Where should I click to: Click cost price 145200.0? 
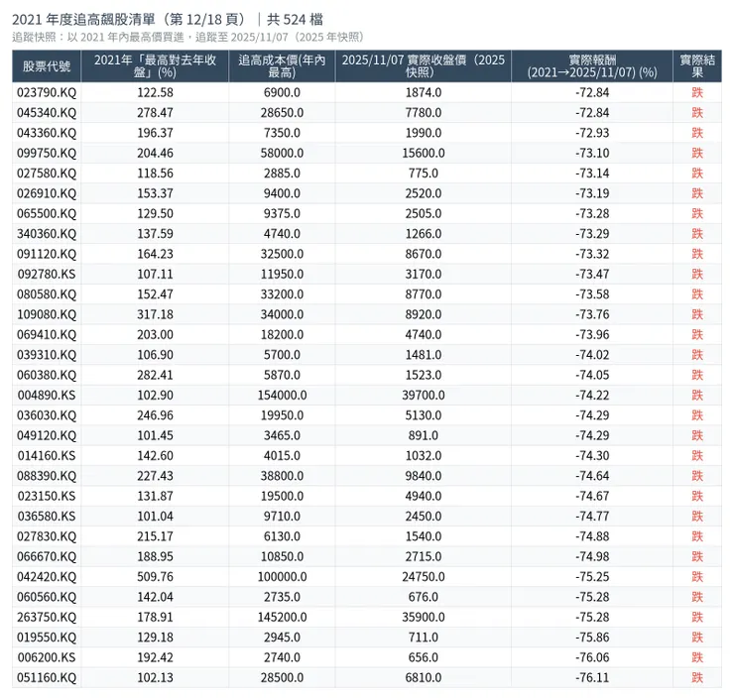(282, 617)
